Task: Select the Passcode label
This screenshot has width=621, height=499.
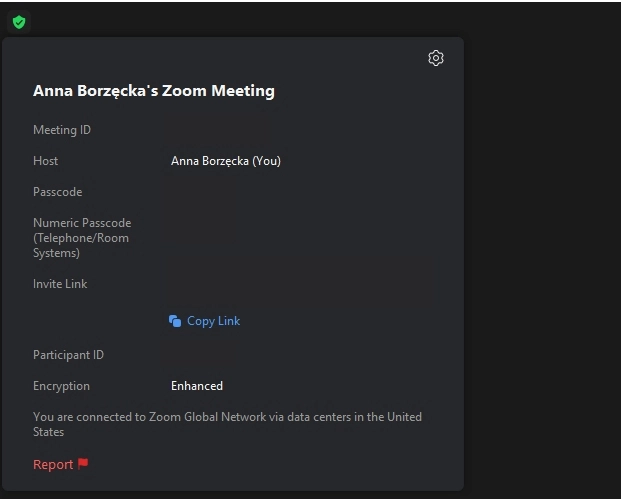Action: [58, 192]
